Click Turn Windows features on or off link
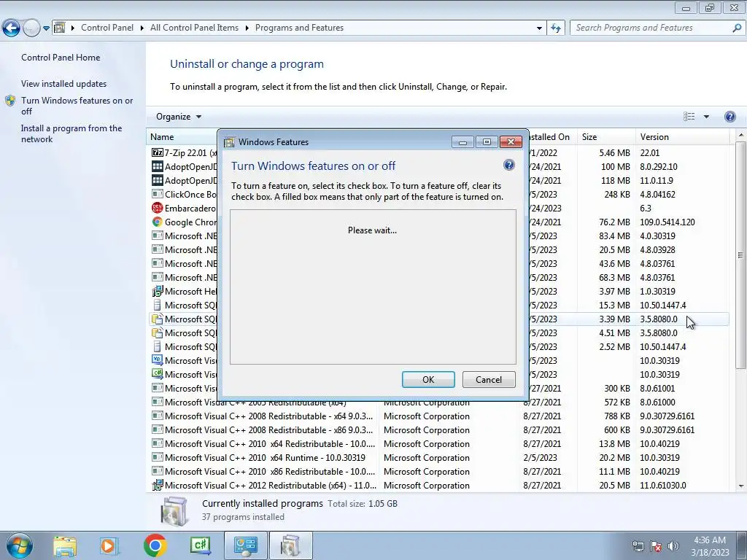The image size is (747, 560). coord(77,106)
